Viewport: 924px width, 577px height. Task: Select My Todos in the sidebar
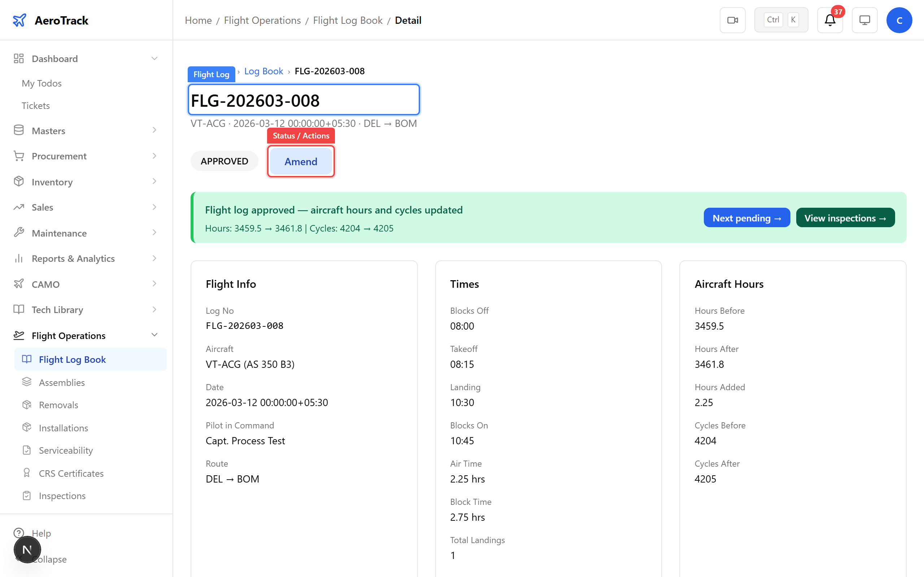click(41, 83)
